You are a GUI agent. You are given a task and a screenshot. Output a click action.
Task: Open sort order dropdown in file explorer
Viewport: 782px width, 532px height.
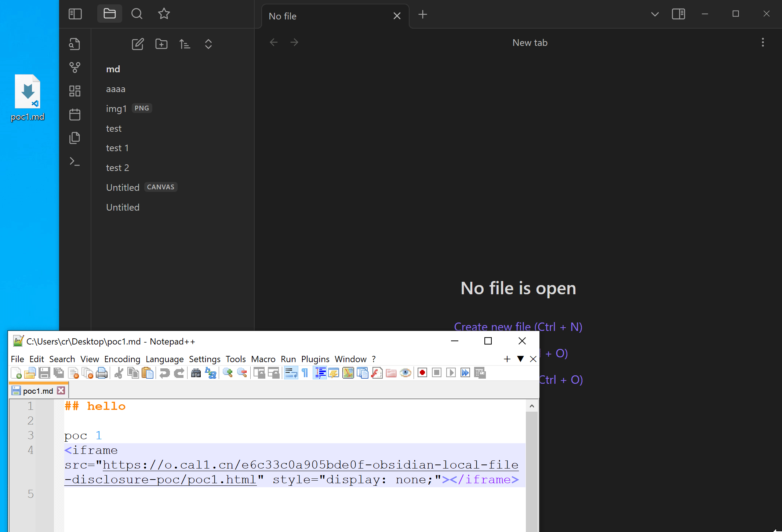click(185, 44)
